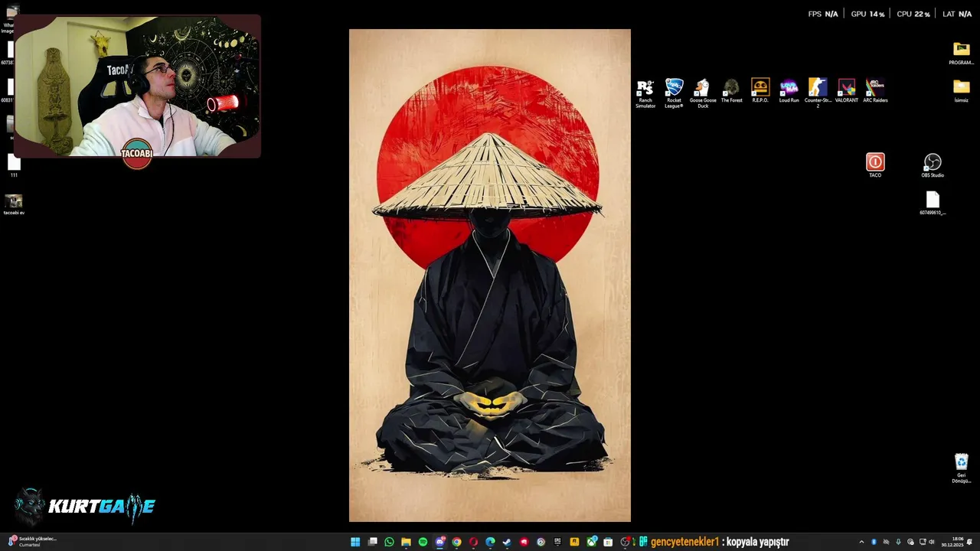This screenshot has width=980, height=551.
Task: Select the Goose Goose Duck shortcut
Action: (x=703, y=93)
